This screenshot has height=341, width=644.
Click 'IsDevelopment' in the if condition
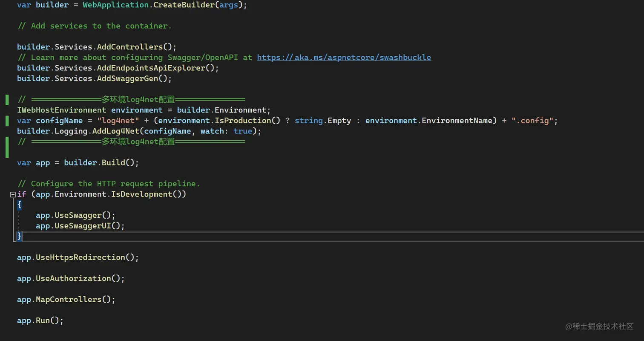point(141,194)
